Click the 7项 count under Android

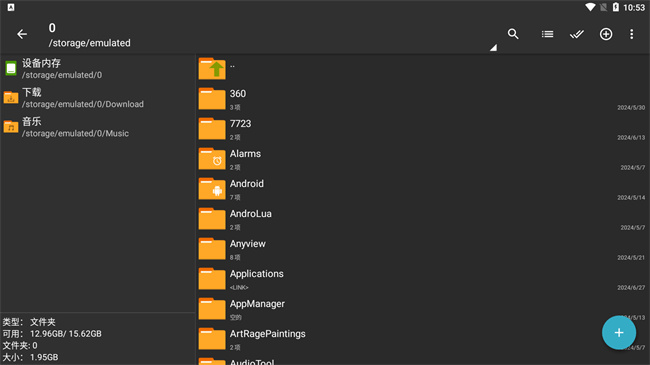[x=235, y=197]
